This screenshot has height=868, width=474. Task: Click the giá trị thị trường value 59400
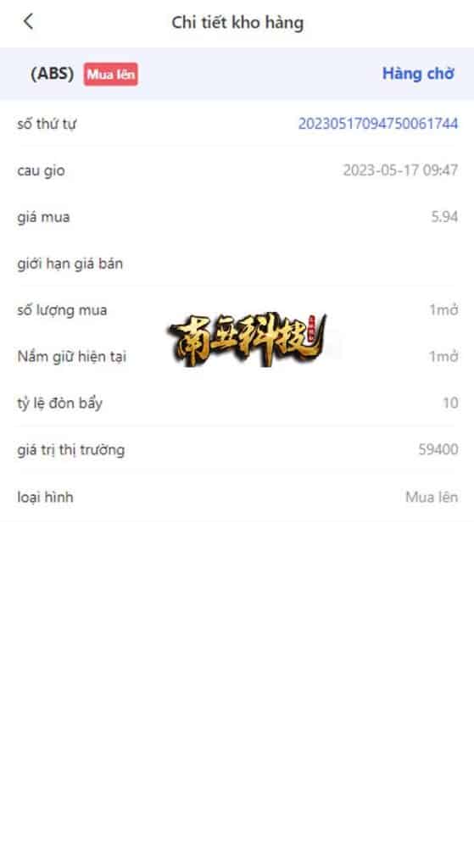(x=438, y=449)
